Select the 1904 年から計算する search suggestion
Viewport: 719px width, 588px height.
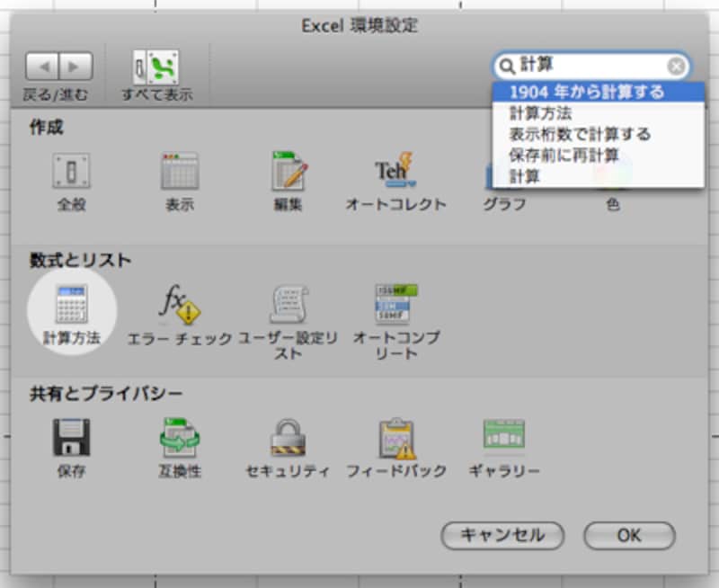point(586,92)
